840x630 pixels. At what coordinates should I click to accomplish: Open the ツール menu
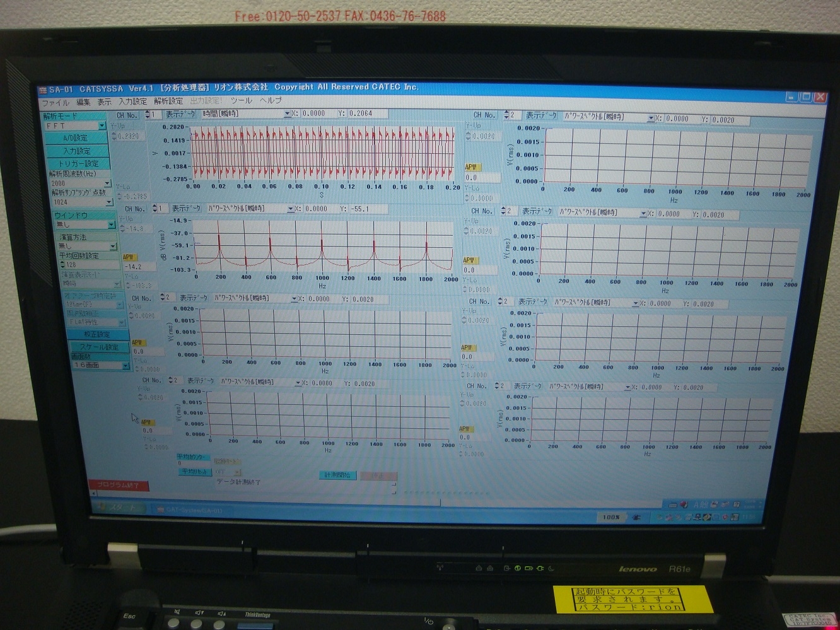tap(241, 100)
